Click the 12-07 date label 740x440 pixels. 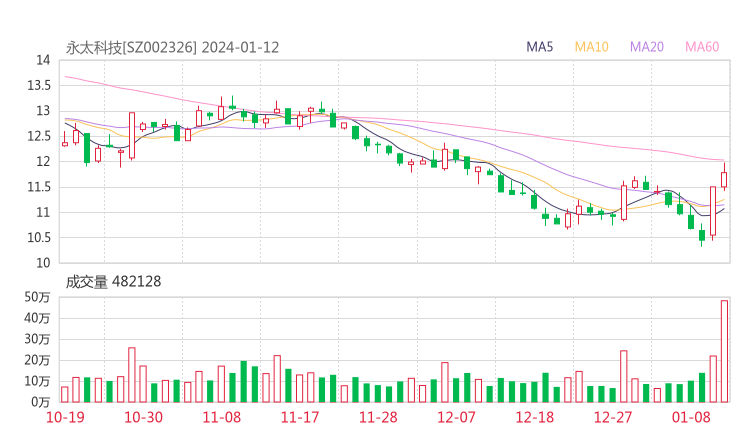coord(456,417)
